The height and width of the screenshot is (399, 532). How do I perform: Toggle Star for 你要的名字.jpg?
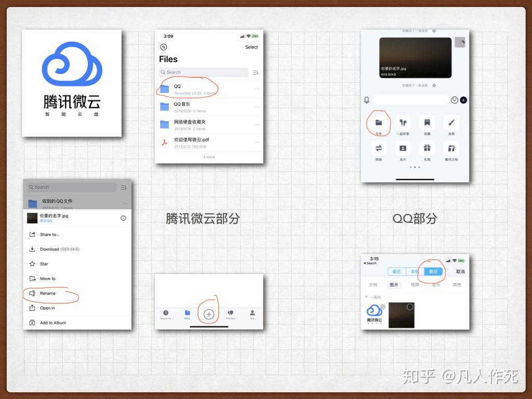click(77, 263)
